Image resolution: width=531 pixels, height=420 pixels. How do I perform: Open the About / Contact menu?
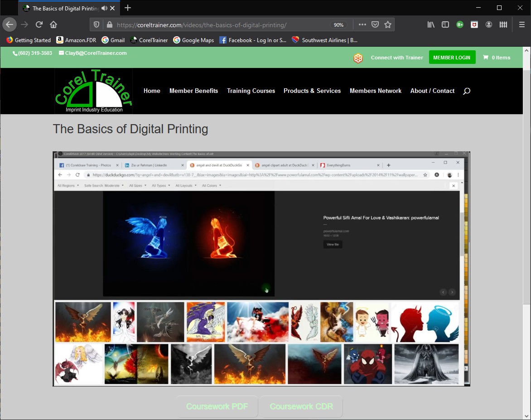pos(432,91)
